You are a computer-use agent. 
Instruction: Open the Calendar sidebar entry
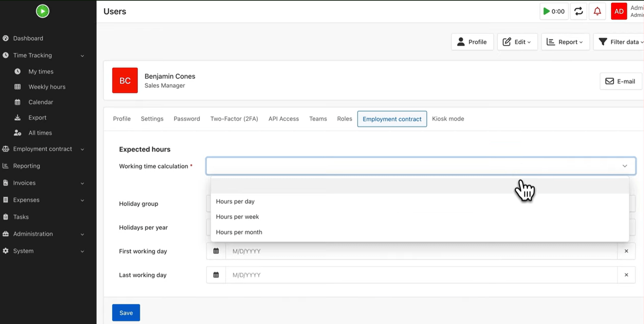tap(41, 102)
